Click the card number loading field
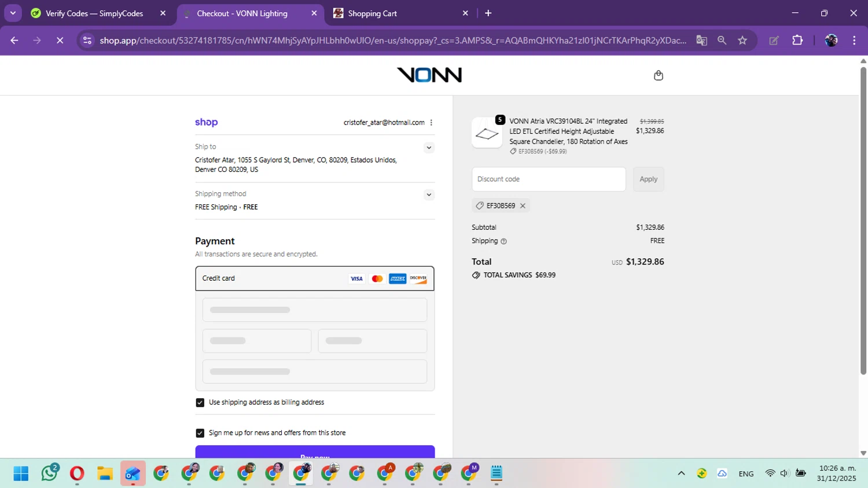This screenshot has height=488, width=868. (x=315, y=310)
